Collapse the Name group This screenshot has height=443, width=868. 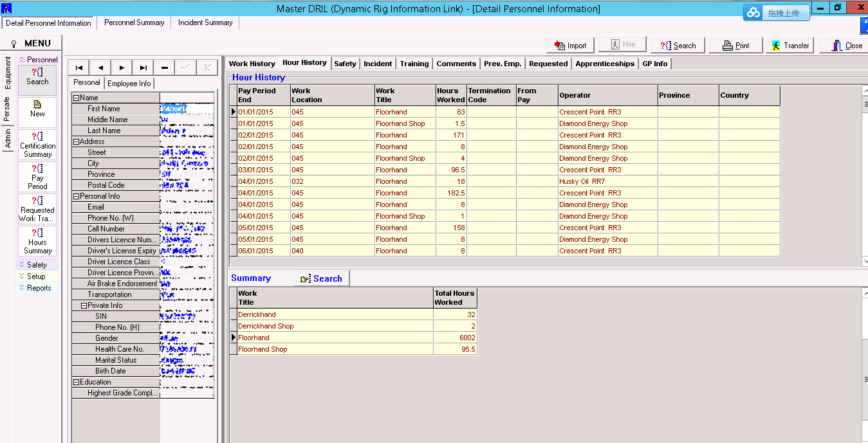[76, 98]
